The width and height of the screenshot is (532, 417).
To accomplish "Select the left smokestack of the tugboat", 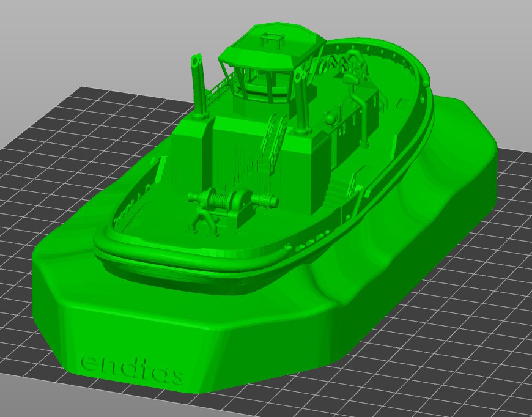I will 199,86.
